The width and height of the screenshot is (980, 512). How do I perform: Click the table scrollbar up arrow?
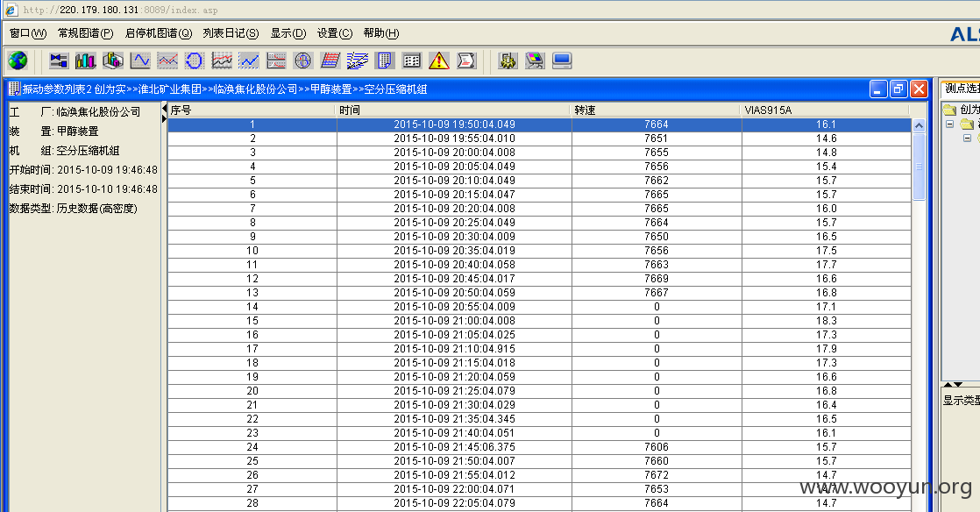pos(919,125)
